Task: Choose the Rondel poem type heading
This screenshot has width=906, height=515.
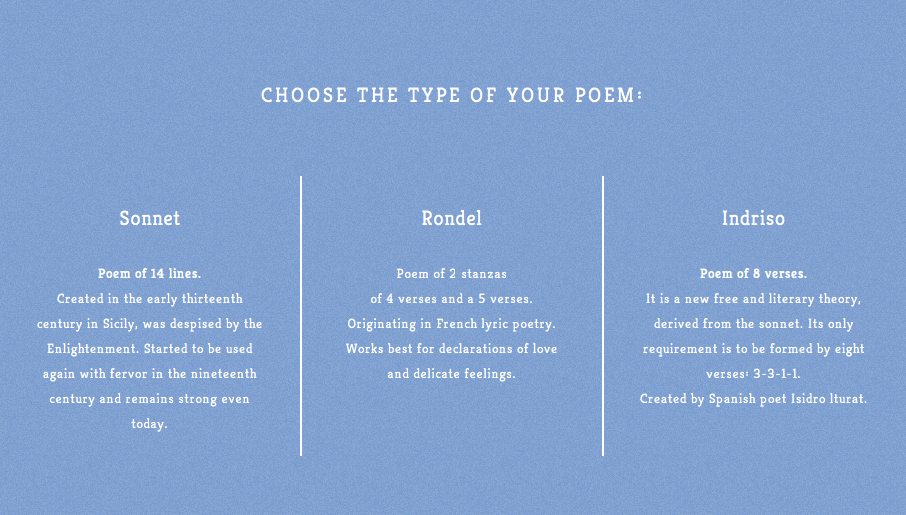Action: (x=451, y=218)
